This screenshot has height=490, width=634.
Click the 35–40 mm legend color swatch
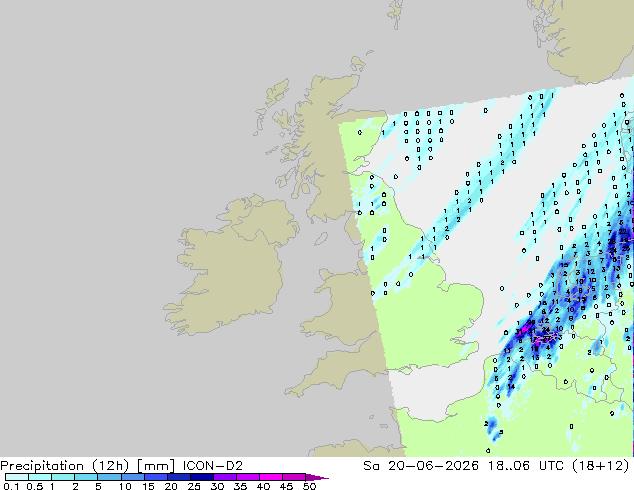(x=247, y=477)
